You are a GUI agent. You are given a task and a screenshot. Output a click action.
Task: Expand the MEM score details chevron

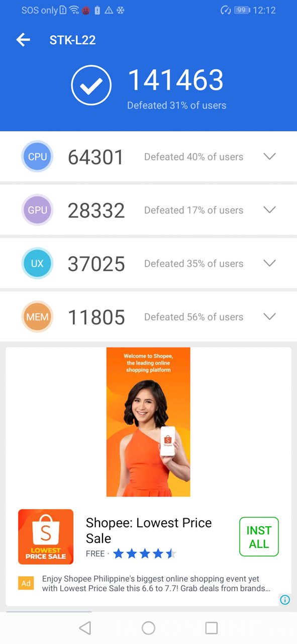270,316
